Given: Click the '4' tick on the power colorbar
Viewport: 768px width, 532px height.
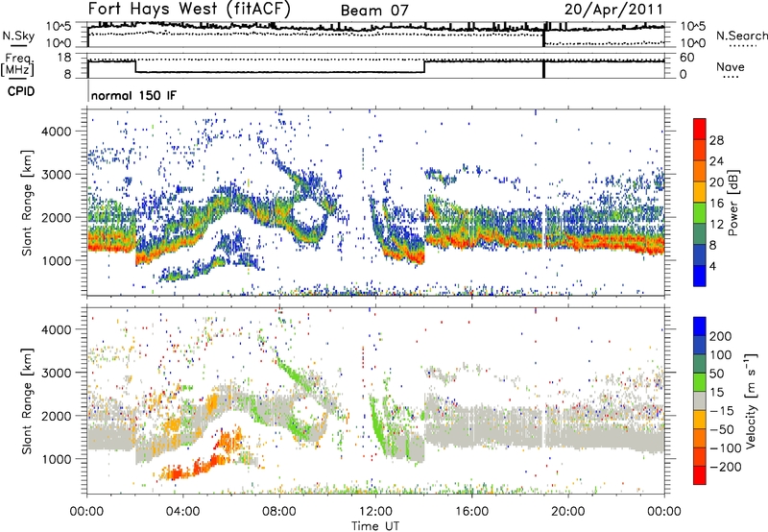Looking at the screenshot, I should click(x=712, y=266).
